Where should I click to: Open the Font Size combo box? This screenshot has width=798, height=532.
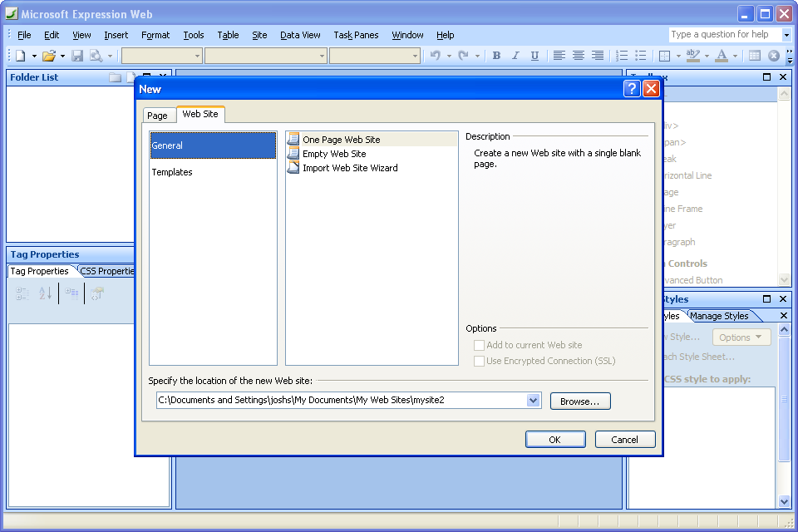[x=375, y=56]
